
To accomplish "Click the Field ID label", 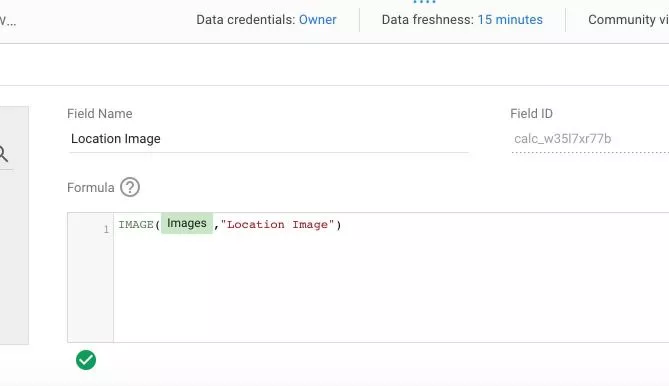I will tap(531, 114).
